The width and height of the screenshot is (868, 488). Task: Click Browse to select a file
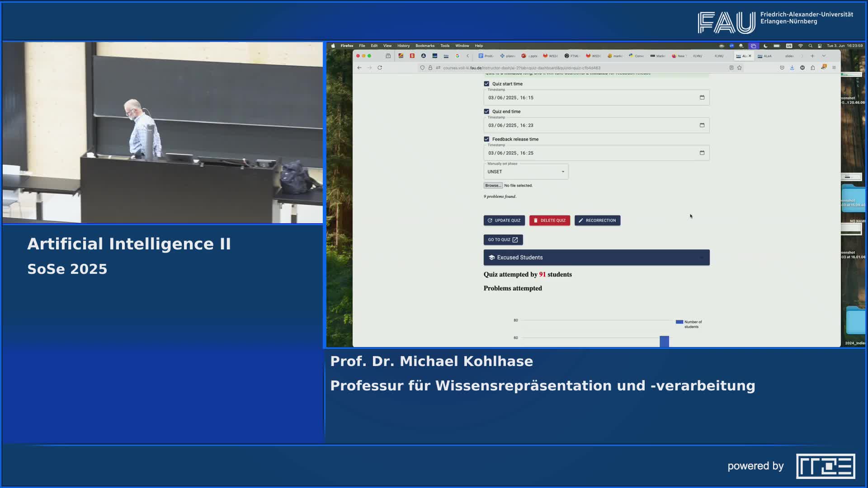(492, 185)
